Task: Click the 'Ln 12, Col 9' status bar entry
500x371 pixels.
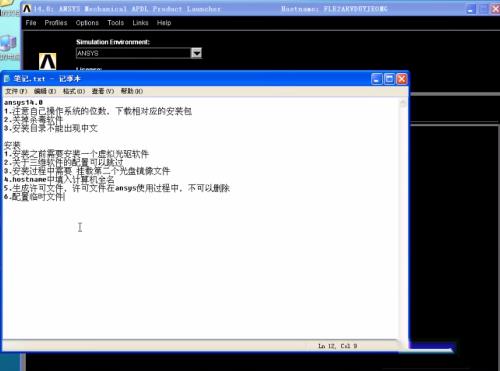Action: [x=337, y=346]
